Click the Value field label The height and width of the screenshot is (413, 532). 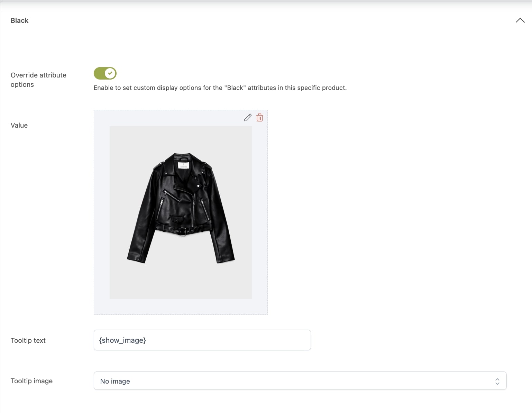pos(19,125)
